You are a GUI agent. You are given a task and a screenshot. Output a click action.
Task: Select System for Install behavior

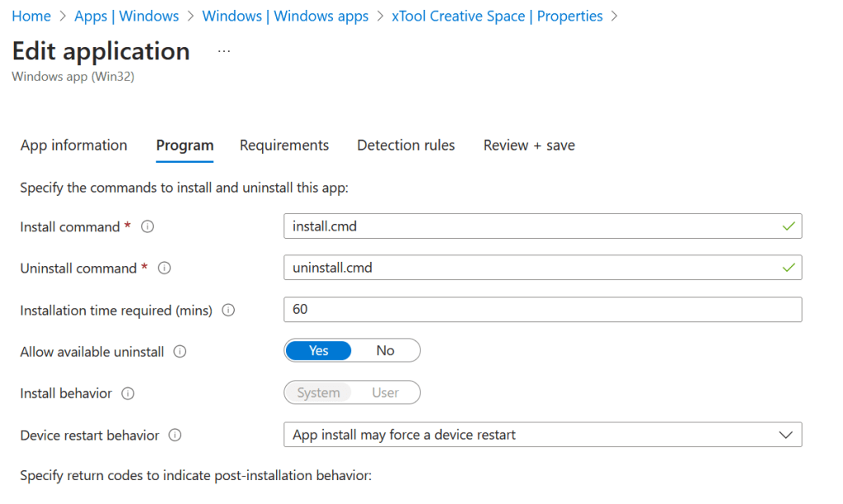click(x=318, y=393)
